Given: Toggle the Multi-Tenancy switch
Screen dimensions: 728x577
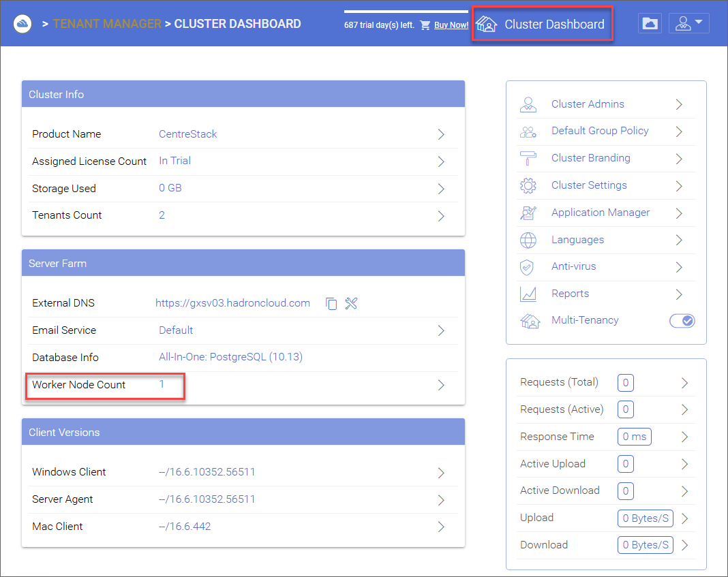Looking at the screenshot, I should (x=682, y=320).
